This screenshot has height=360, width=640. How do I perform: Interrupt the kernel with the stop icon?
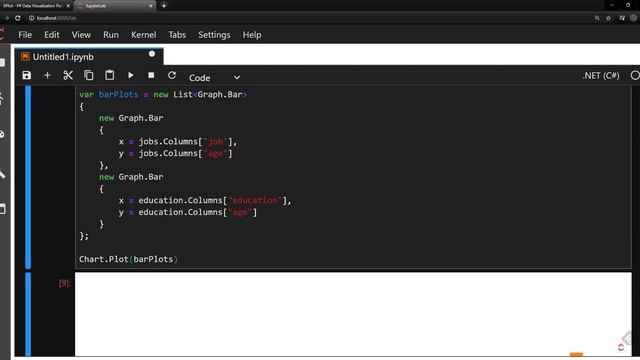click(x=151, y=75)
